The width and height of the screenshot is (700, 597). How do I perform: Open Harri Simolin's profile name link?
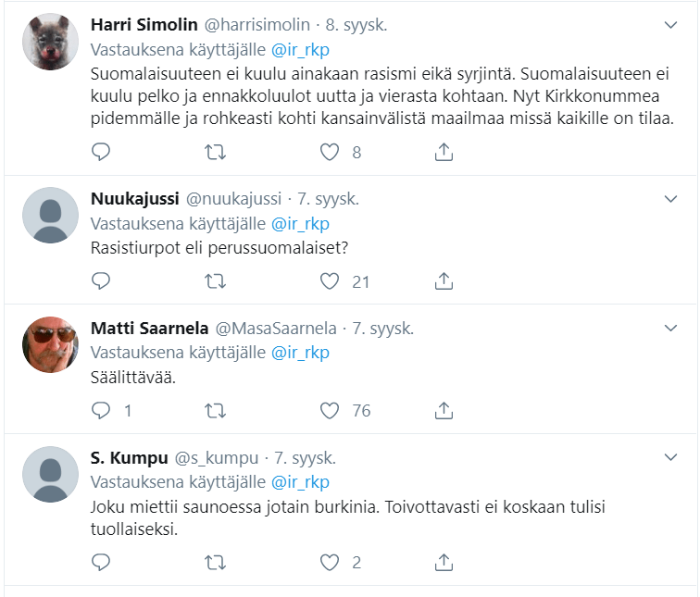[x=143, y=25]
